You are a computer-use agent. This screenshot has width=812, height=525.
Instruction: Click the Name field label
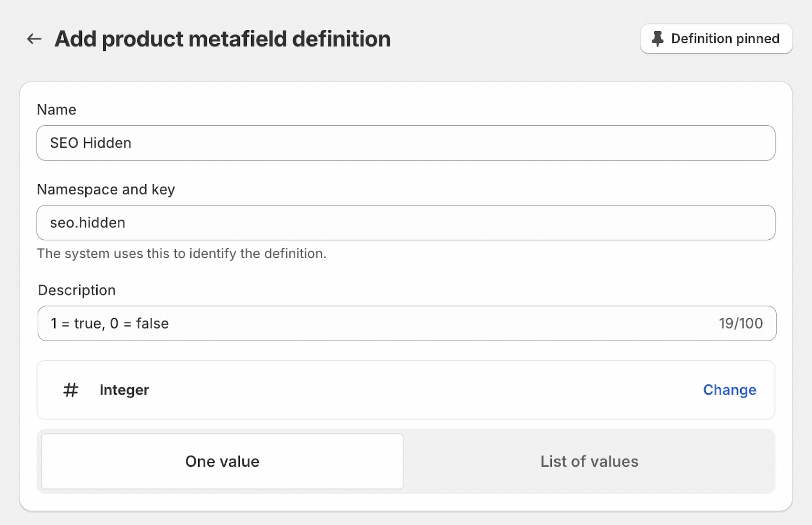tap(56, 110)
